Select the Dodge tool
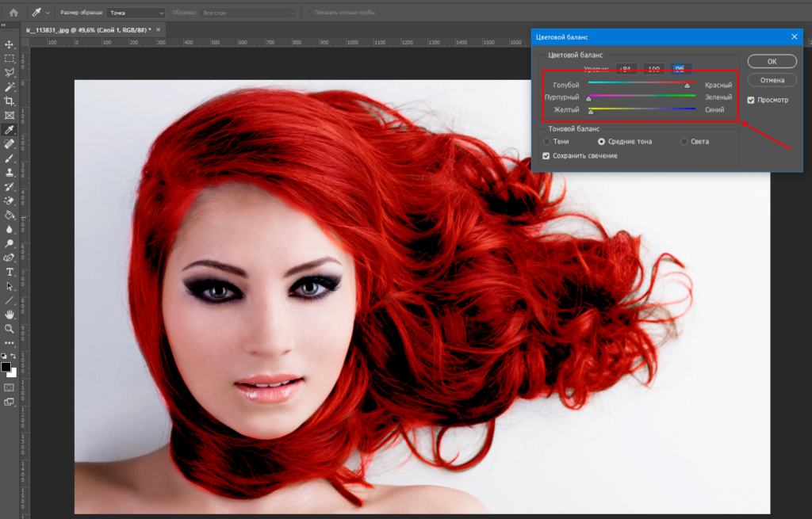The image size is (812, 519). 10,243
